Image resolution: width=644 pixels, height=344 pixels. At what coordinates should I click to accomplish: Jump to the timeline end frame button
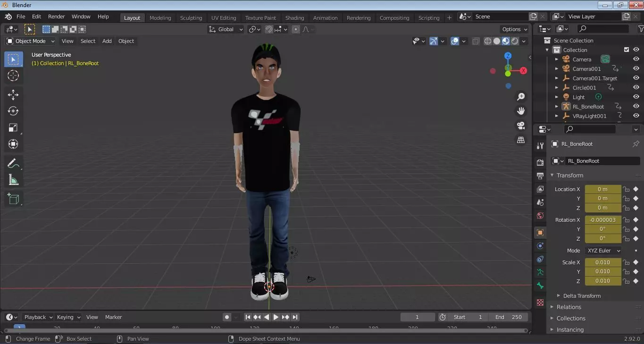(x=295, y=317)
